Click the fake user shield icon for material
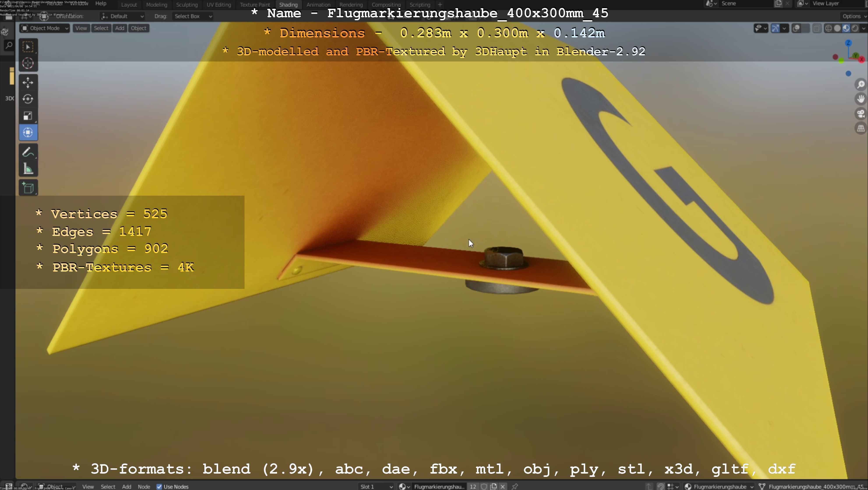Image resolution: width=868 pixels, height=490 pixels. point(484,486)
